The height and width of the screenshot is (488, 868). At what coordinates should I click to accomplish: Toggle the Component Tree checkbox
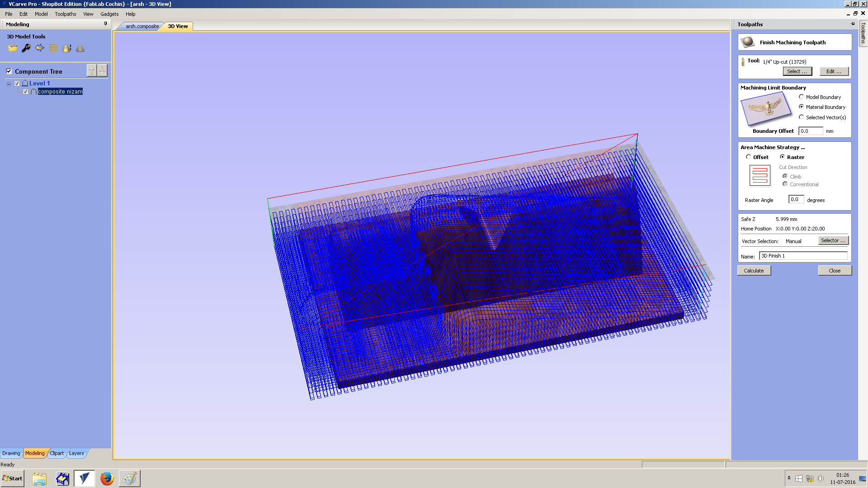9,71
